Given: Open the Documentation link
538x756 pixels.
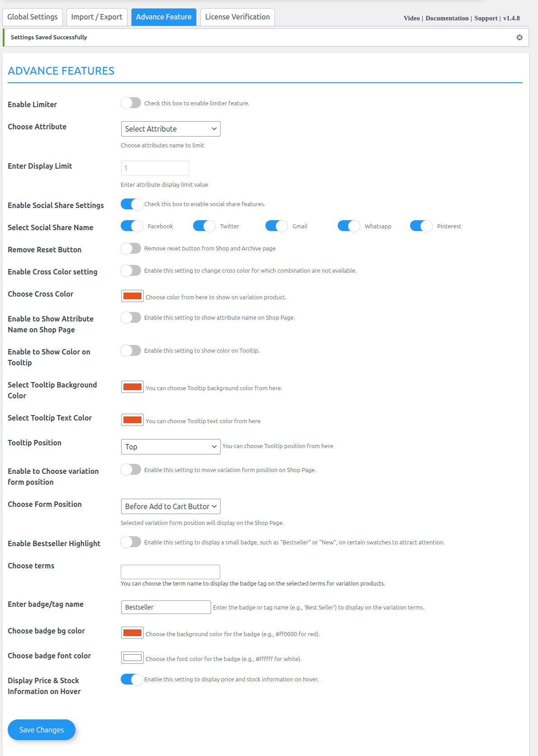Looking at the screenshot, I should (x=447, y=19).
